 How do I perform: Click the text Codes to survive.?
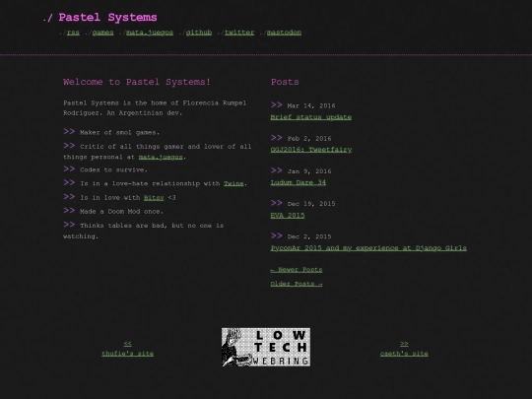113,170
